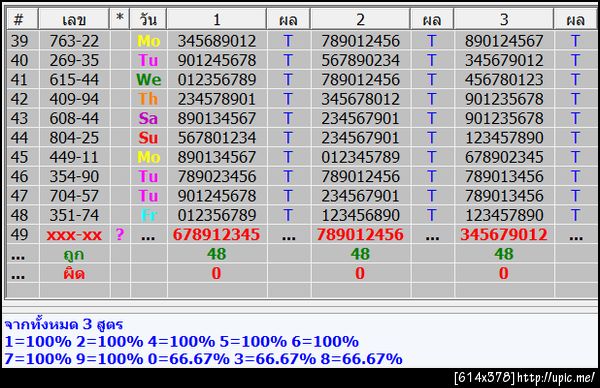600x388 pixels.
Task: Click the cyan 'Fr' day in row 48
Action: pos(148,215)
